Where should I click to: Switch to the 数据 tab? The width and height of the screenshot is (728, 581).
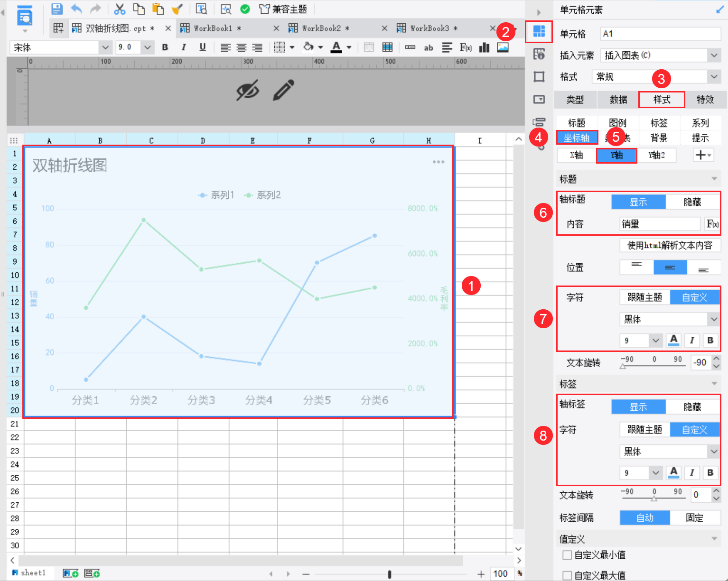point(618,100)
